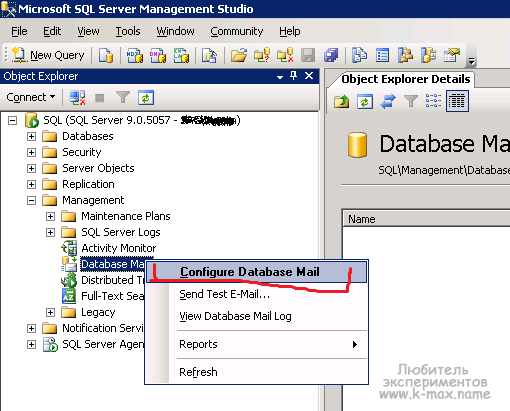
Task: Expand the Databases folder
Action: coord(31,136)
